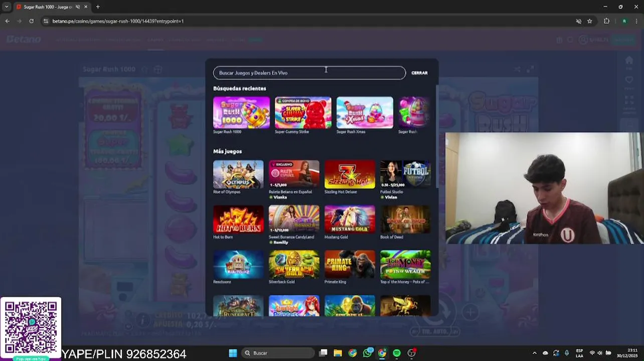Open Ruleta Betano en Español live game
Image resolution: width=644 pixels, height=361 pixels.
(x=294, y=174)
